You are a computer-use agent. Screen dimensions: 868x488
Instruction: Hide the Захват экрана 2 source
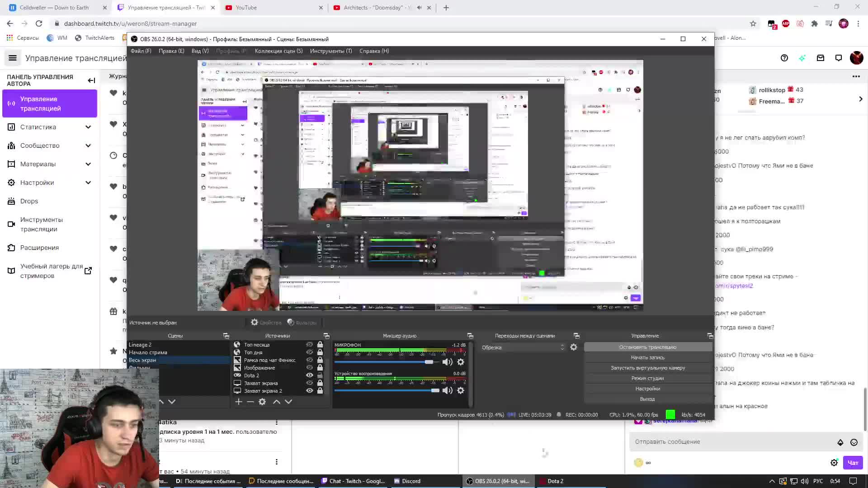click(x=310, y=391)
